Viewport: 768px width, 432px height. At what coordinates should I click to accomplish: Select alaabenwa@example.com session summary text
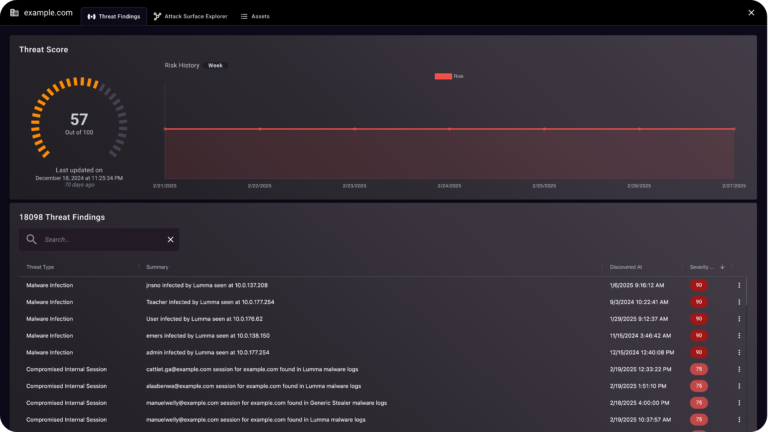coord(253,386)
